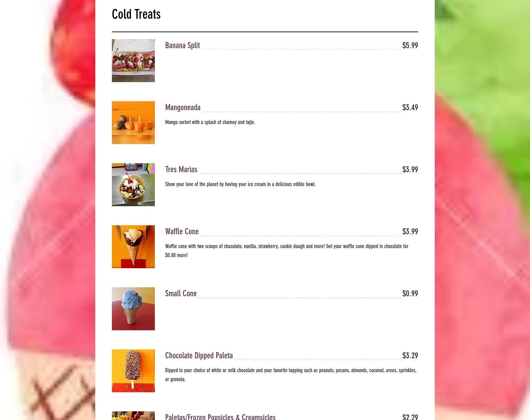Click the Paletas/Frozen Popsicles thumbnail
530x420 pixels.
pos(133,415)
